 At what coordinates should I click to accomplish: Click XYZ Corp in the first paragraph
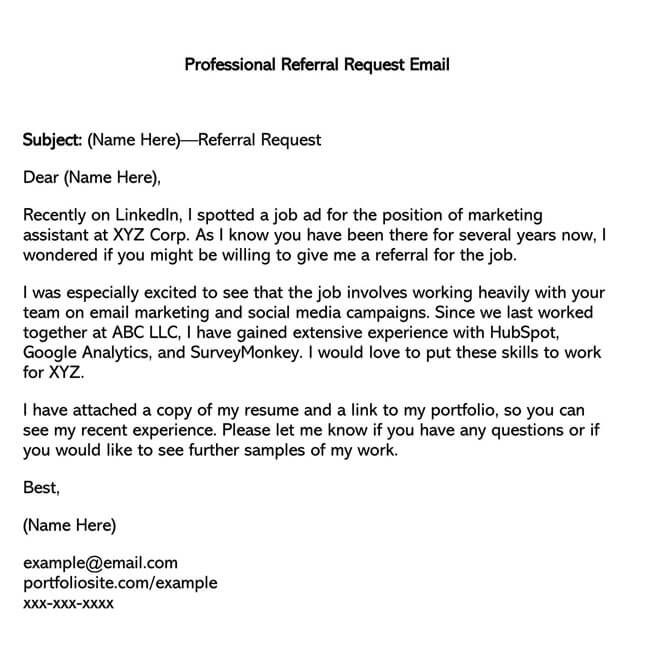pos(151,235)
